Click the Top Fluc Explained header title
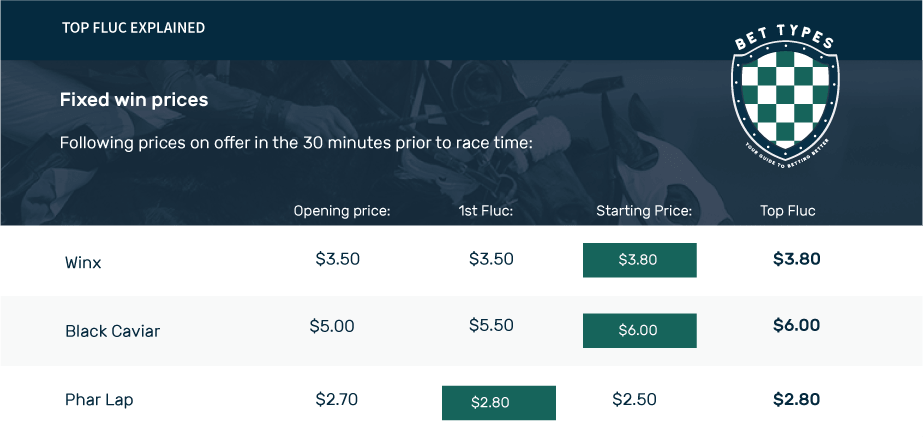Image resolution: width=923 pixels, height=437 pixels. [x=134, y=28]
